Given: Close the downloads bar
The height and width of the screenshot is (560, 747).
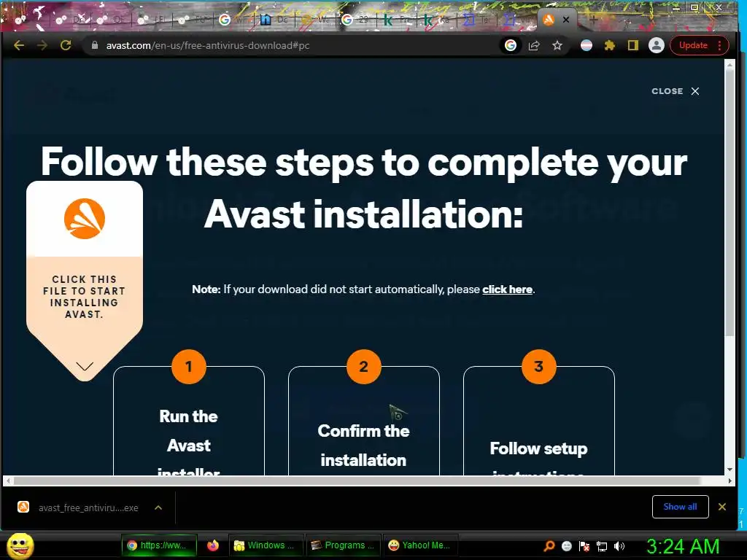Looking at the screenshot, I should coord(721,507).
